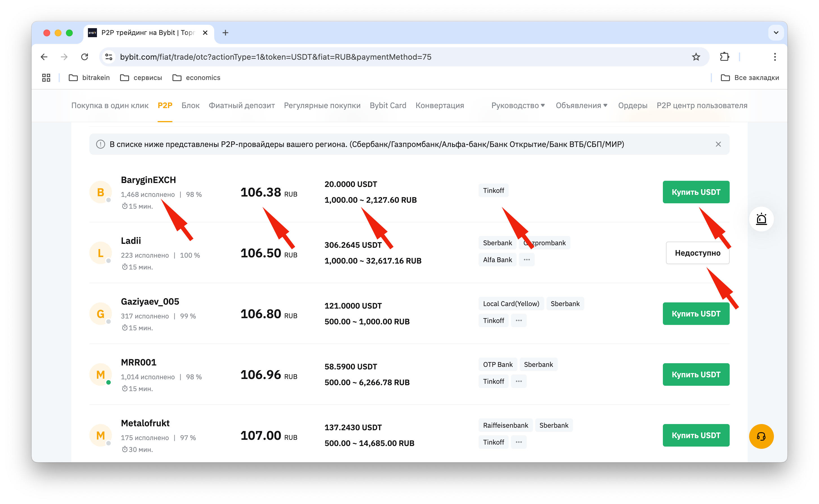The image size is (819, 504).
Task: Go back to the previous page
Action: tap(44, 57)
